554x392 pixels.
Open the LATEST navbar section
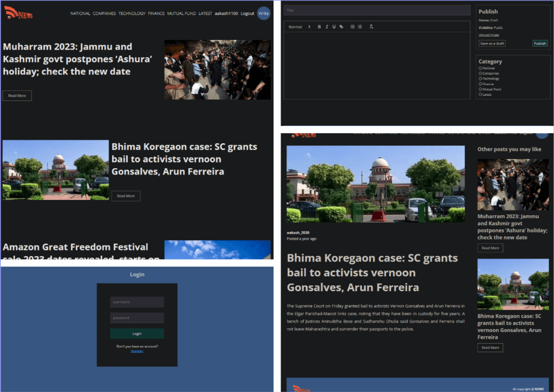[x=205, y=13]
